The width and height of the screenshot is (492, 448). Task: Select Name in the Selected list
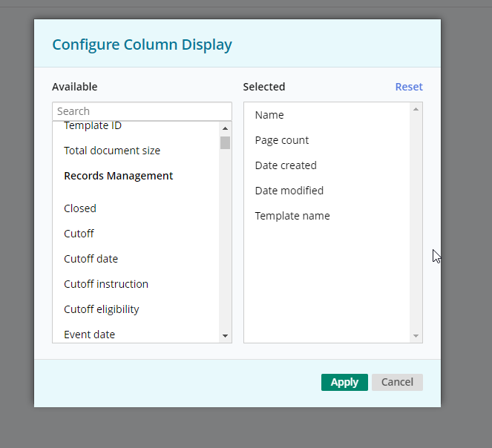pyautogui.click(x=269, y=115)
